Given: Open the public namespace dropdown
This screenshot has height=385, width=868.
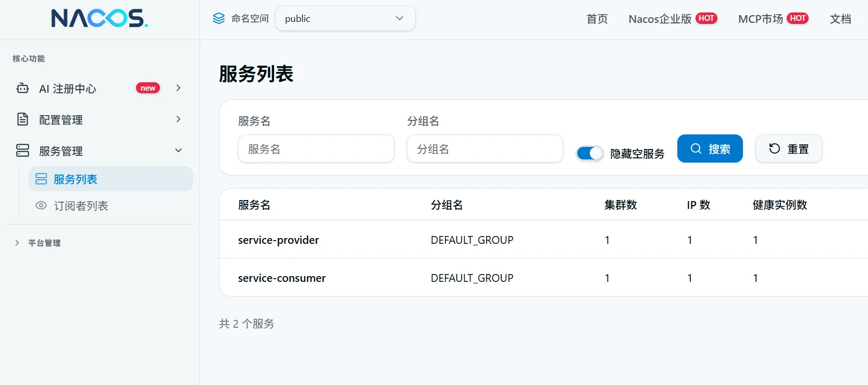Looking at the screenshot, I should [x=345, y=19].
